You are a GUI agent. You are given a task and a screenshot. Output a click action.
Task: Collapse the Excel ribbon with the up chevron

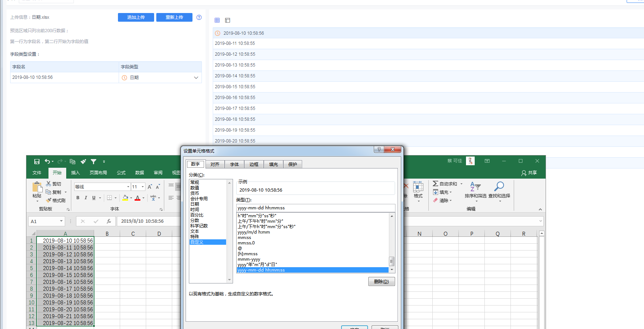click(x=540, y=209)
